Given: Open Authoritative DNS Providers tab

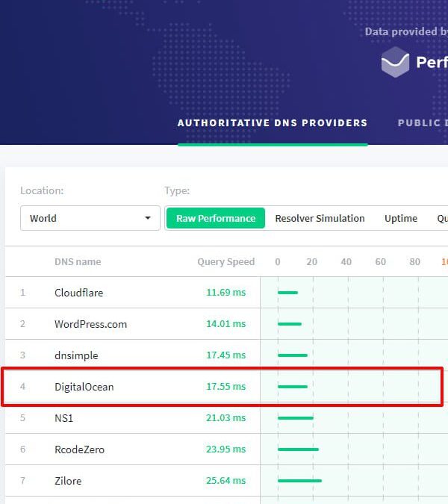Looking at the screenshot, I should pyautogui.click(x=273, y=122).
